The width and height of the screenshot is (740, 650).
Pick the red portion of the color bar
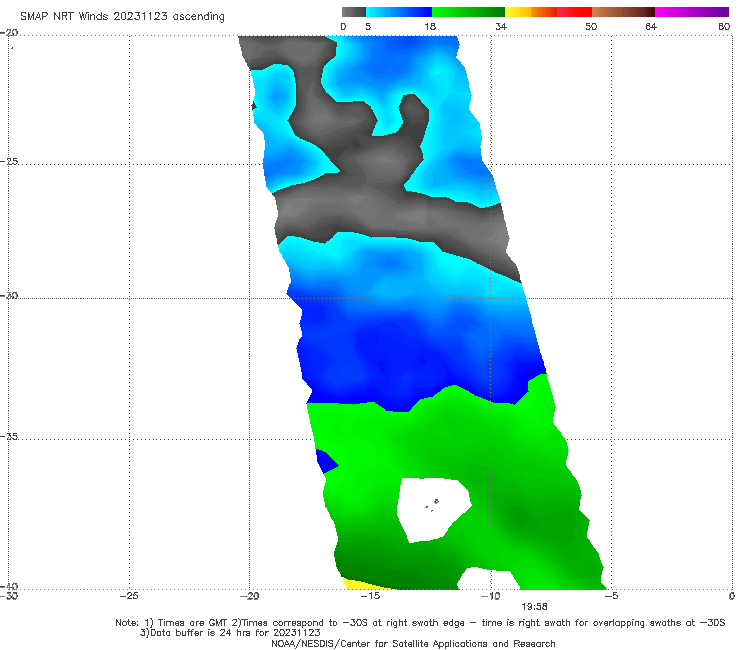point(574,12)
